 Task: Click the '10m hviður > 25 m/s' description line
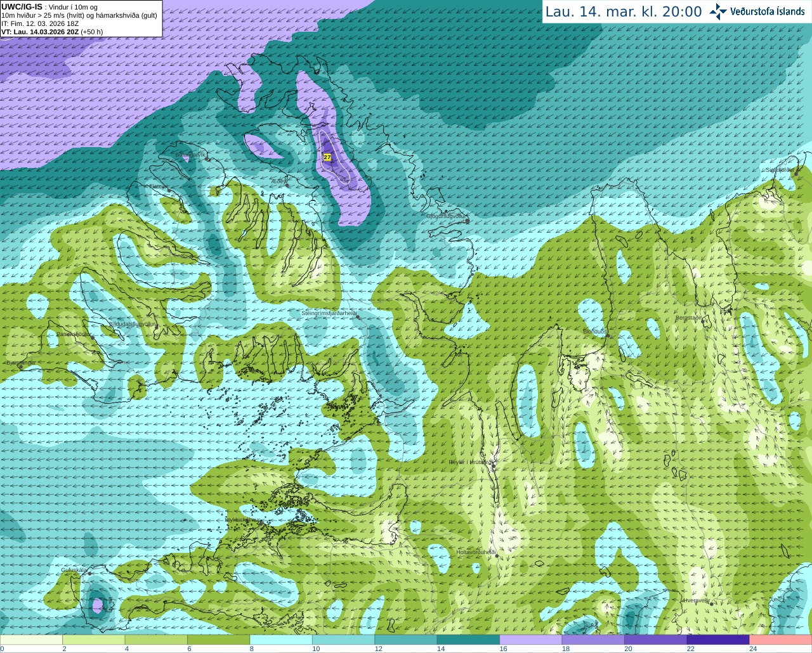pos(79,15)
